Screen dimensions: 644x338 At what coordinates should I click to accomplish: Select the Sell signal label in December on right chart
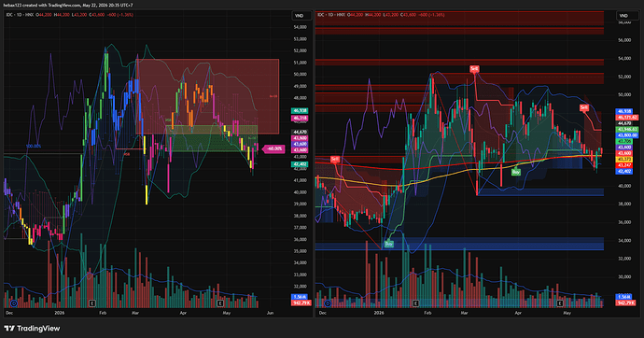pyautogui.click(x=335, y=159)
